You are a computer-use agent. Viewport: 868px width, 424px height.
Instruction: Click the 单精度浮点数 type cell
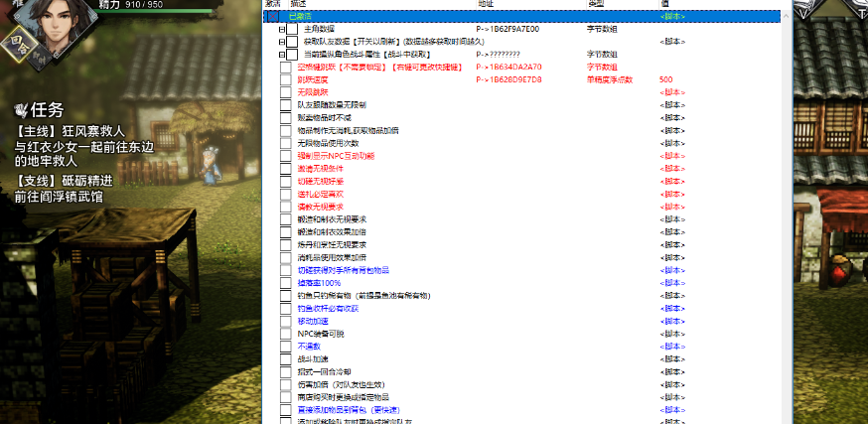tap(610, 80)
